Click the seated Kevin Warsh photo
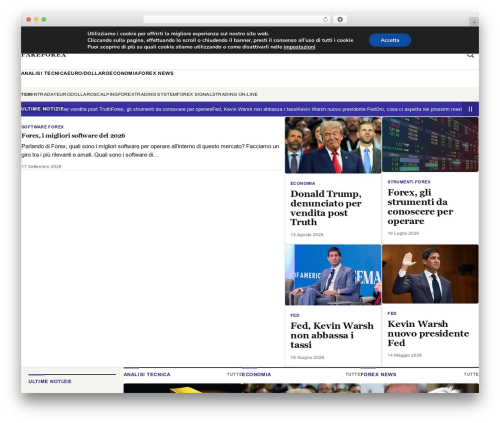The height and width of the screenshot is (423, 500). point(333,275)
